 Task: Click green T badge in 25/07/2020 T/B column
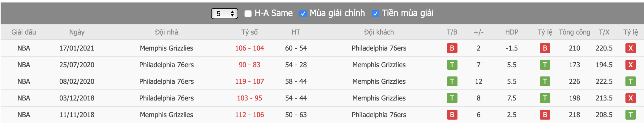tap(452, 65)
